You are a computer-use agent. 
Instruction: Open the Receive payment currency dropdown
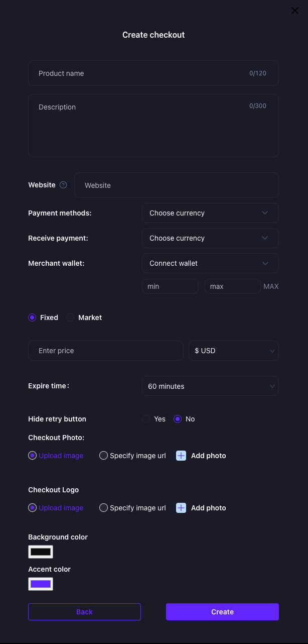[x=210, y=238]
